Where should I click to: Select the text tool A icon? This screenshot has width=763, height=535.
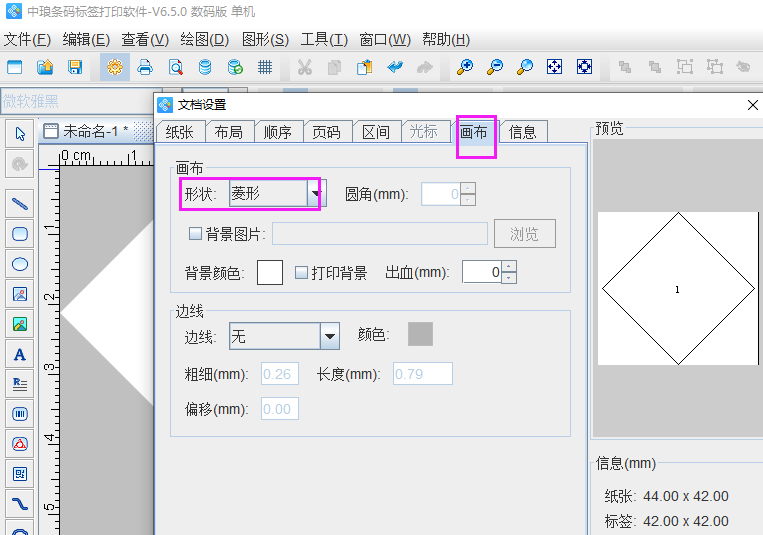(x=19, y=354)
